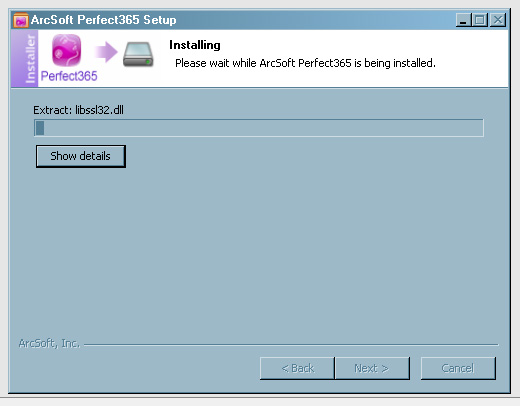Screen dimensions: 520x406
Task: Click the gray hard drive icon
Action: click(x=138, y=54)
